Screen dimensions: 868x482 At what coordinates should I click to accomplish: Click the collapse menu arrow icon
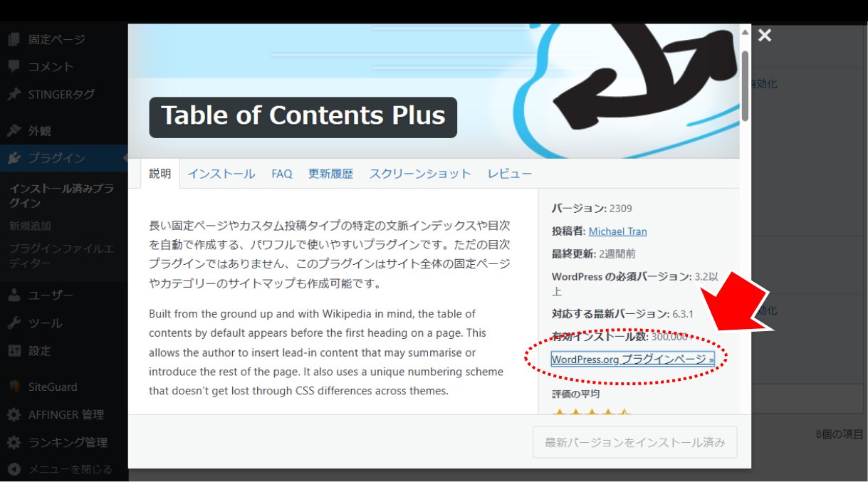[14, 469]
